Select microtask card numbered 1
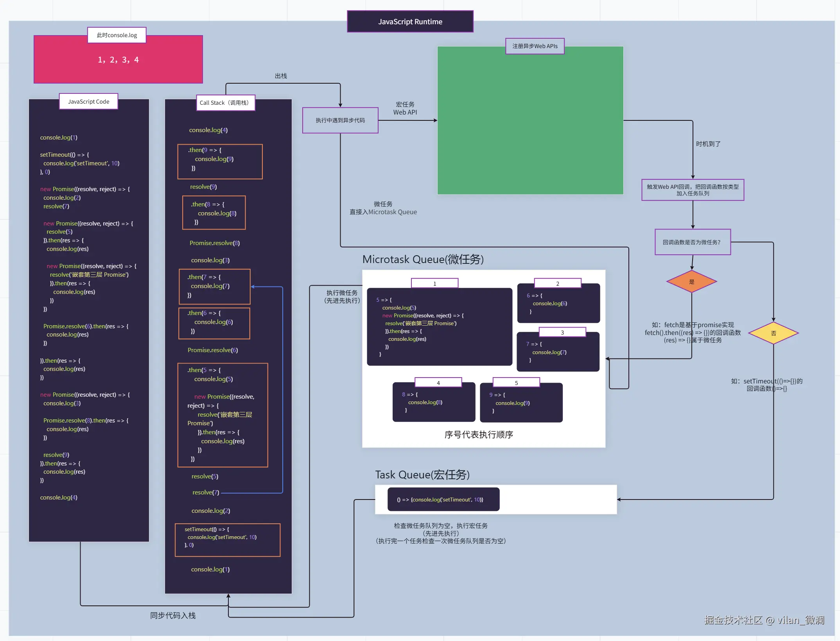The image size is (840, 641). tap(439, 327)
